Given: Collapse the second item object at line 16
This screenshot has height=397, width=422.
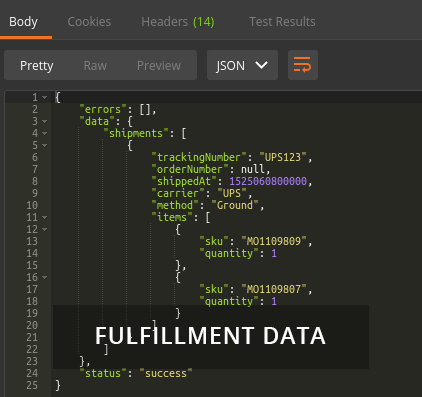Looking at the screenshot, I should click(44, 277).
